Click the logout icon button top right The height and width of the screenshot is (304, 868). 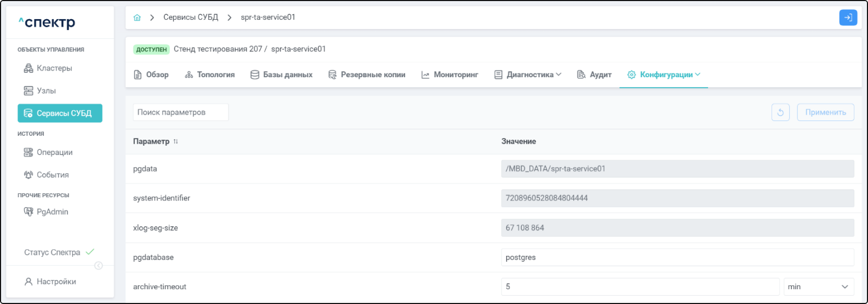[x=848, y=18]
